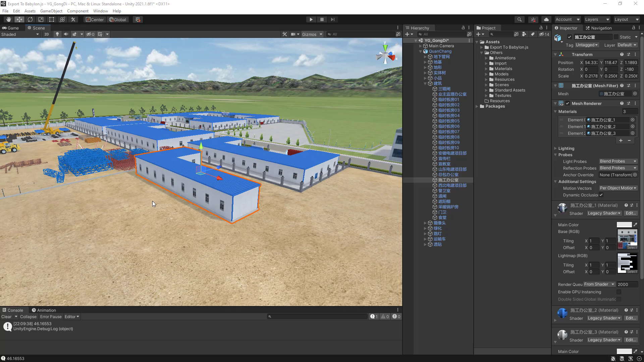
Task: Toggle Global handle rotation button
Action: click(x=118, y=19)
